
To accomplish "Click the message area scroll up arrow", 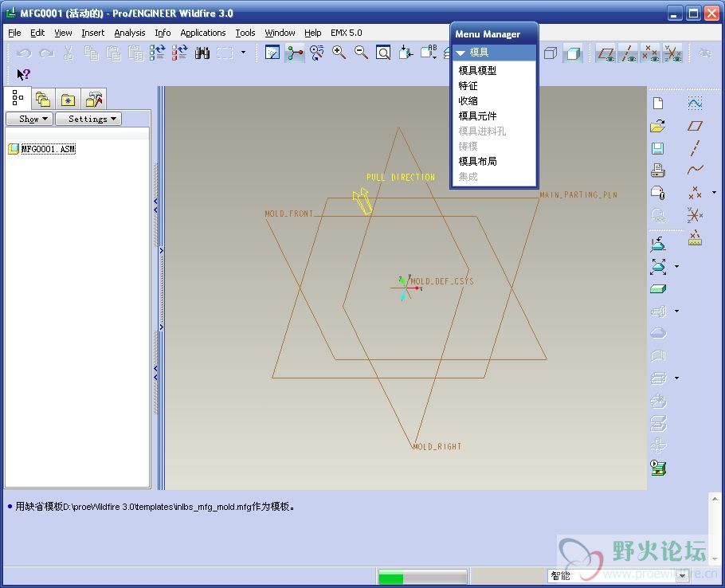I will click(x=715, y=499).
